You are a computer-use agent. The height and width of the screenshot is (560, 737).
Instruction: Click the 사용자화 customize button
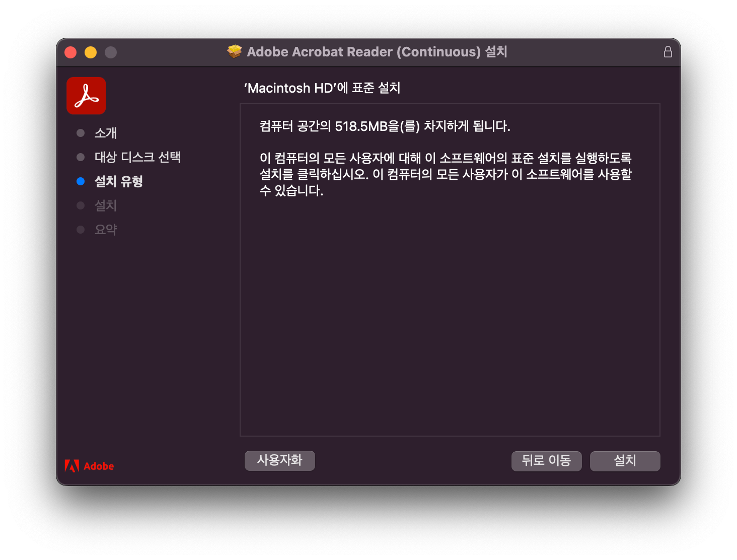279,460
